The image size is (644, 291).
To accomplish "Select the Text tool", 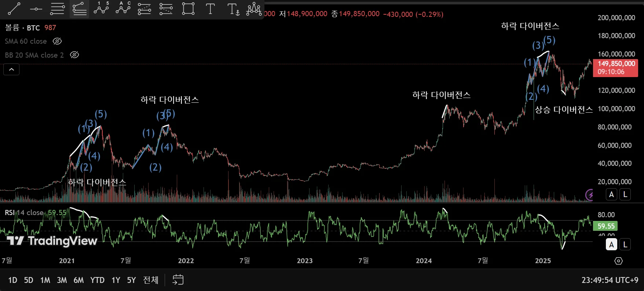I will click(210, 8).
